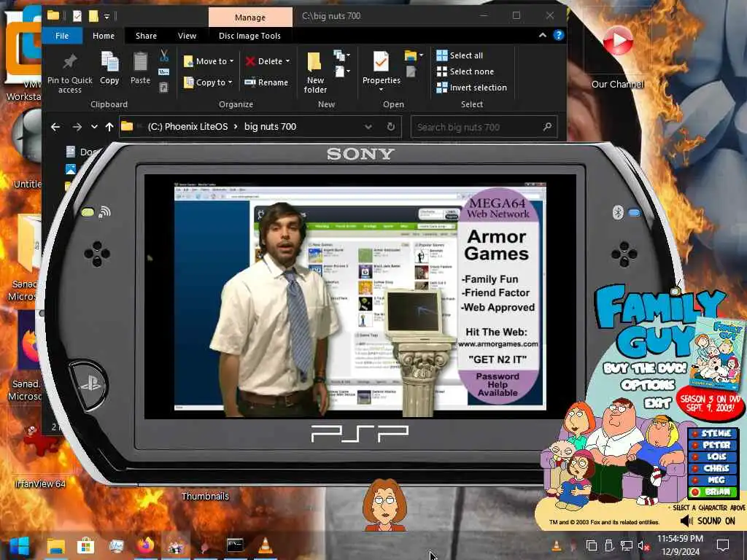The height and width of the screenshot is (560, 747).
Task: Expand the Properties dropdown arrow
Action: (381, 90)
